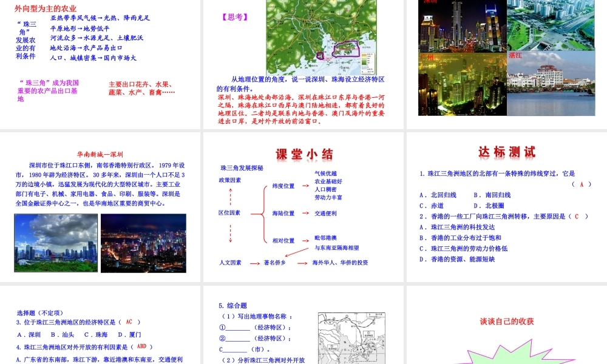This screenshot has height=364, width=607.
Task: Choose option A. 珠江三角洲的科技发达
Action: tap(457, 227)
